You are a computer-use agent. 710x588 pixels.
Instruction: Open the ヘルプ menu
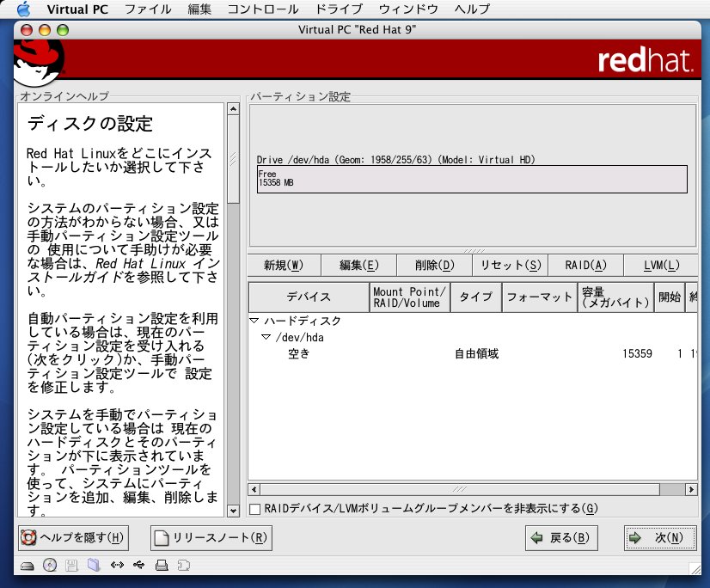(472, 9)
